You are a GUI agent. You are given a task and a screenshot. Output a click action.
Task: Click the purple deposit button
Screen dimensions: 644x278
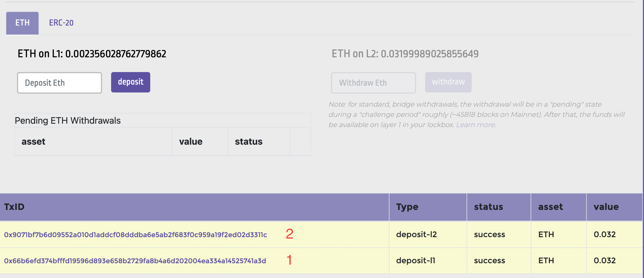coord(131,82)
